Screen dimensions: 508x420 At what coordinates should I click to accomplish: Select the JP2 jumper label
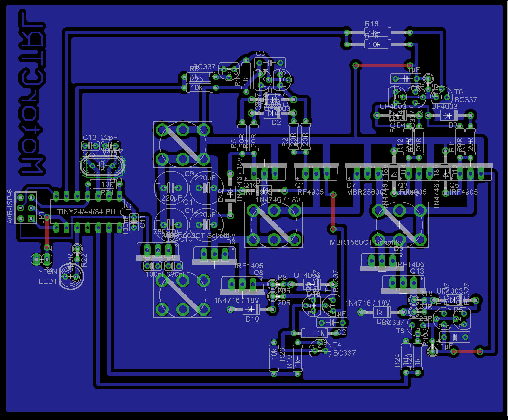tap(45, 269)
